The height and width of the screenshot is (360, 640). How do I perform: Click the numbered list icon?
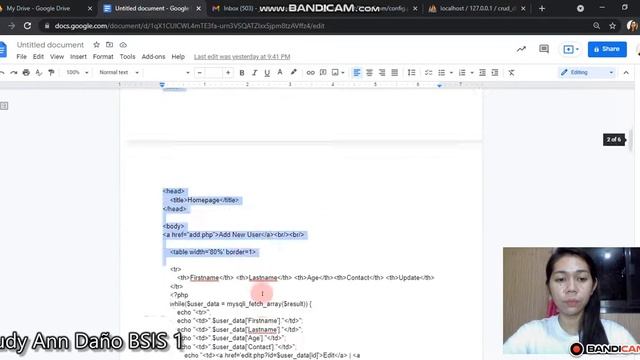(462, 73)
